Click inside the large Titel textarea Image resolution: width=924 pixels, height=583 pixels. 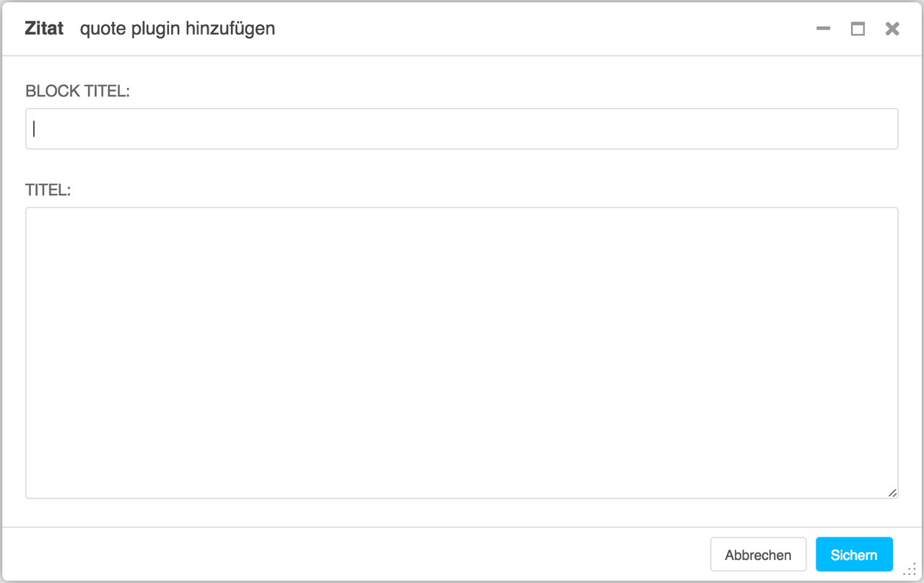coord(462,353)
